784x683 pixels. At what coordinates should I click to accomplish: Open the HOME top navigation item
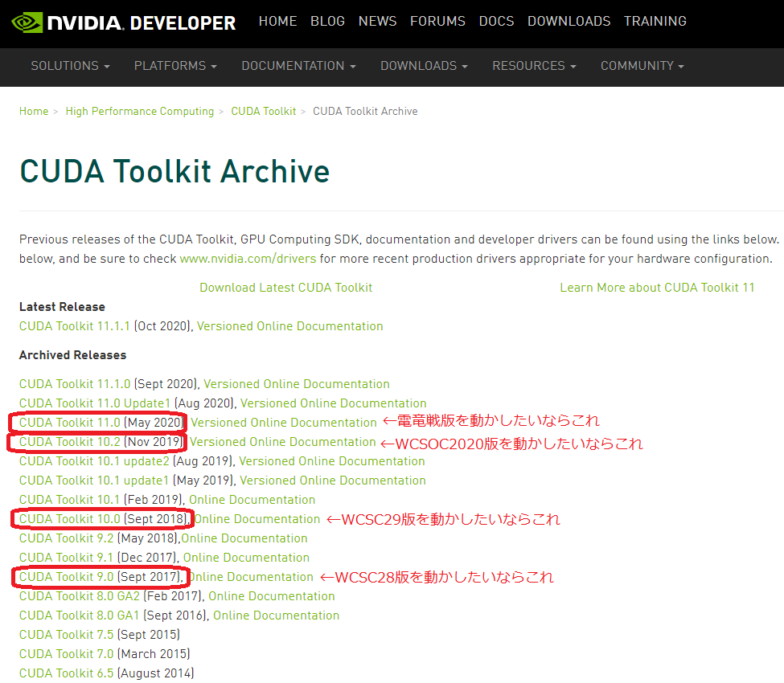[x=277, y=22]
